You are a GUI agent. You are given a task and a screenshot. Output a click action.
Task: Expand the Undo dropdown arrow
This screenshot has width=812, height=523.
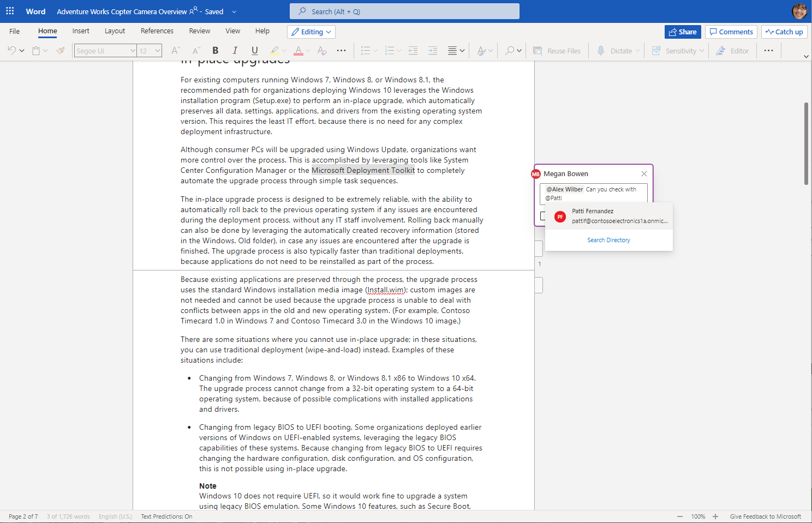22,51
